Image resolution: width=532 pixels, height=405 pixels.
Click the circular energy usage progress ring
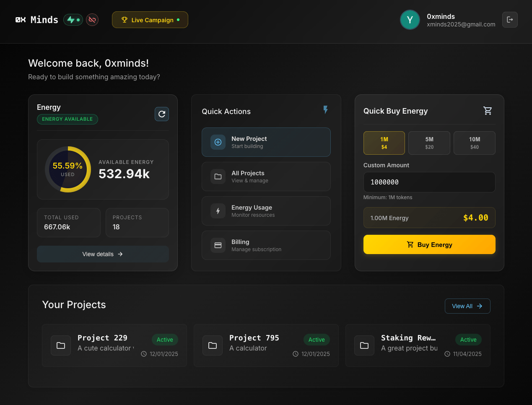(x=67, y=169)
